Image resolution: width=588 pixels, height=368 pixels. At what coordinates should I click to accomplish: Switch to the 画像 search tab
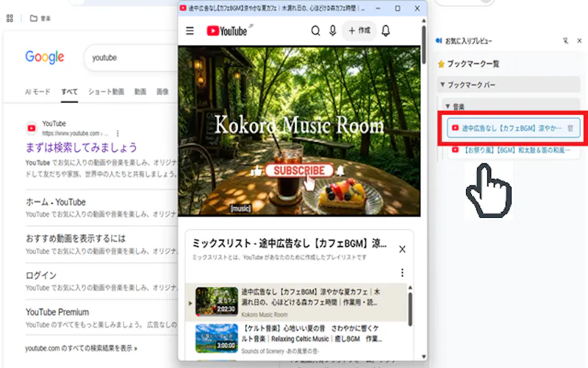162,91
